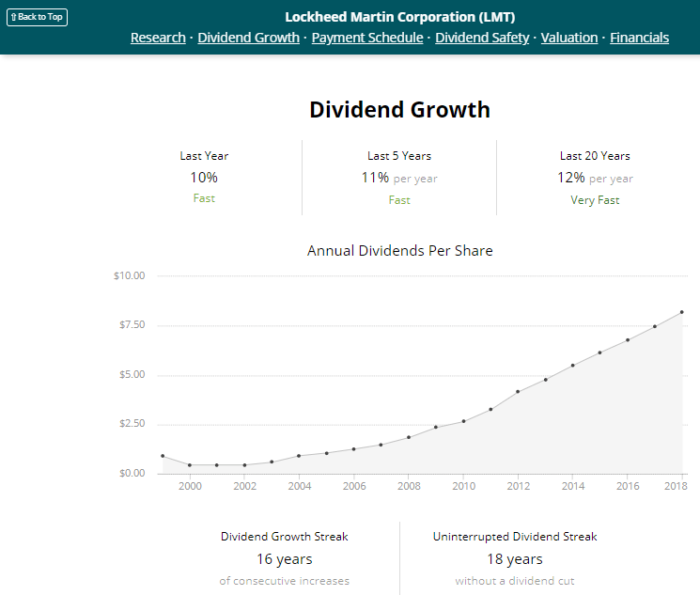Image resolution: width=700 pixels, height=595 pixels.
Task: Click the 2012 data point on chart
Action: pos(518,392)
